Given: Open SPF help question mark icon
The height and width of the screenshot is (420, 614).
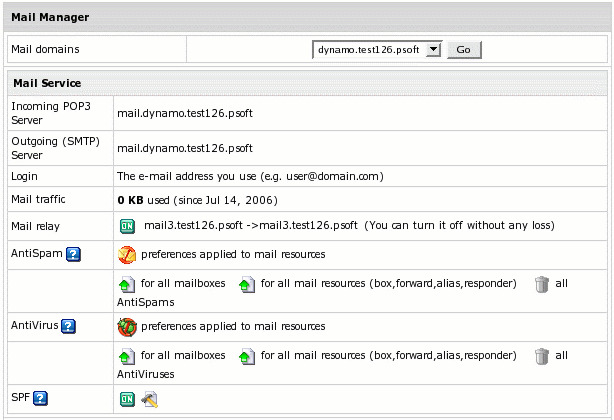Looking at the screenshot, I should (x=41, y=399).
